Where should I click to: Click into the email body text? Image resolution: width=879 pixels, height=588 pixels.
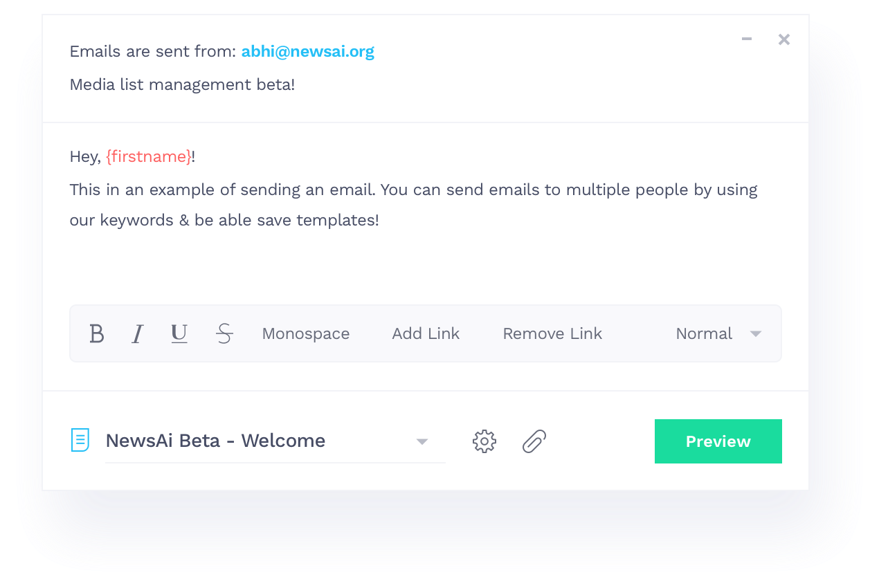[413, 205]
